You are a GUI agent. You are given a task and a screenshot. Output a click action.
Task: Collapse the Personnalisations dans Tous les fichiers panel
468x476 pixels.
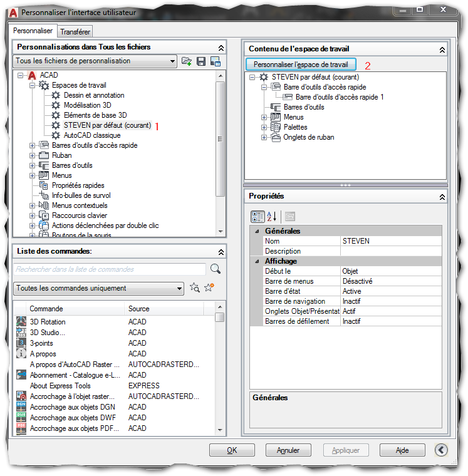point(221,48)
